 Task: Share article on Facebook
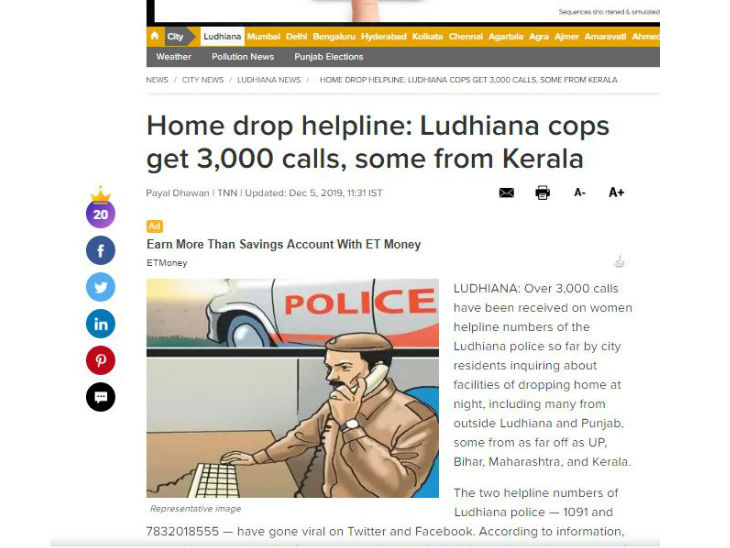[101, 250]
